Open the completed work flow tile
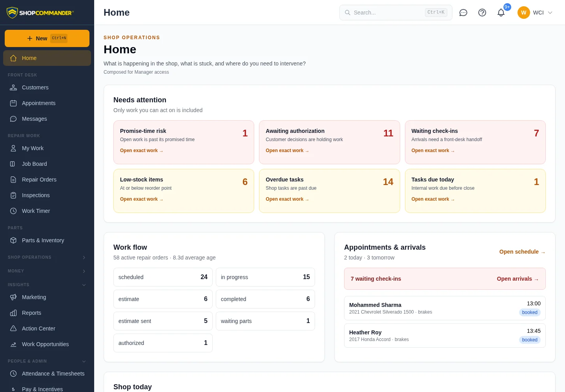The image size is (565, 392). (x=265, y=299)
